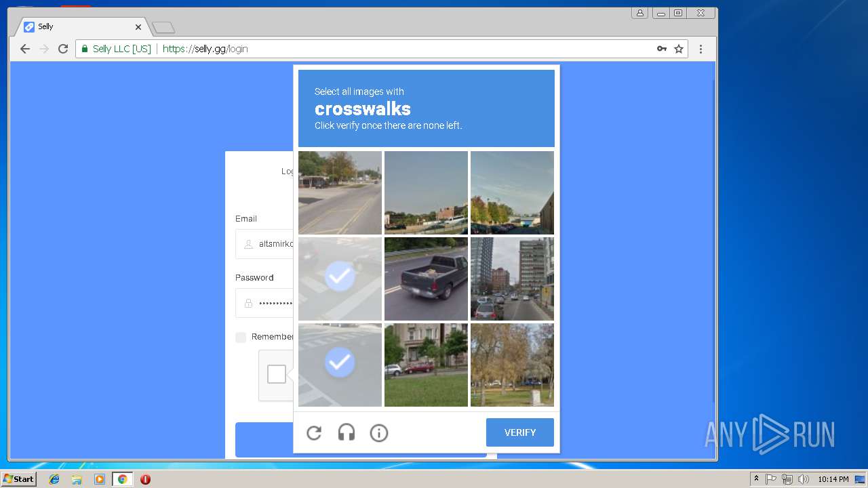Click the Windows Start button
Viewport: 868px width, 488px height.
(x=19, y=479)
